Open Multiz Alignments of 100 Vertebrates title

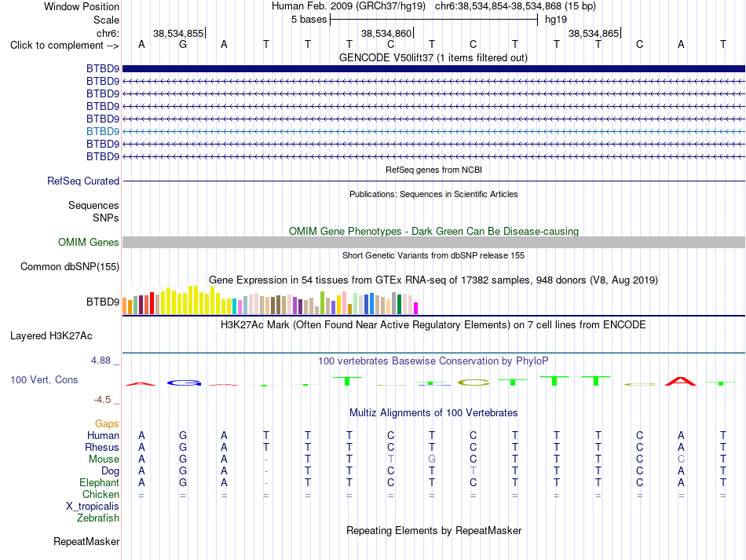pyautogui.click(x=433, y=413)
